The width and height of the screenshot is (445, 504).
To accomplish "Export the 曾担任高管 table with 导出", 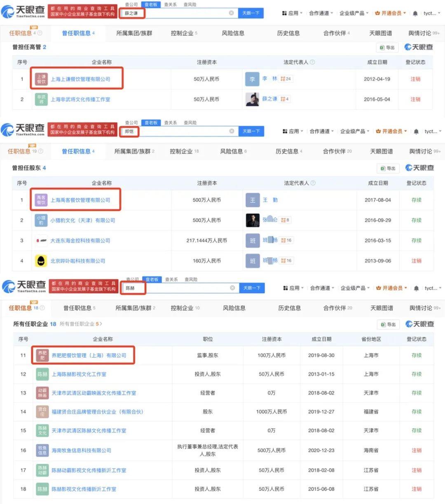I will (387, 47).
